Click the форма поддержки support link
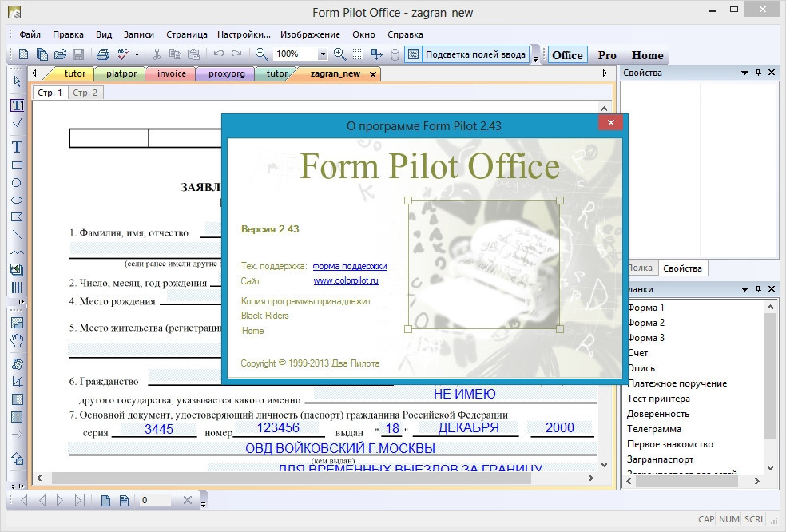The height and width of the screenshot is (532, 786). (350, 266)
